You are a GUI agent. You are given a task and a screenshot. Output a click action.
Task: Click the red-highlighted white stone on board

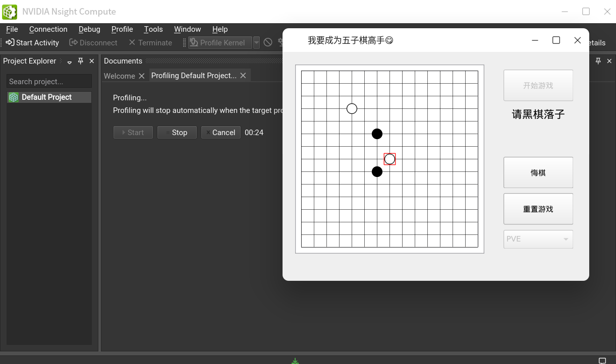point(389,159)
